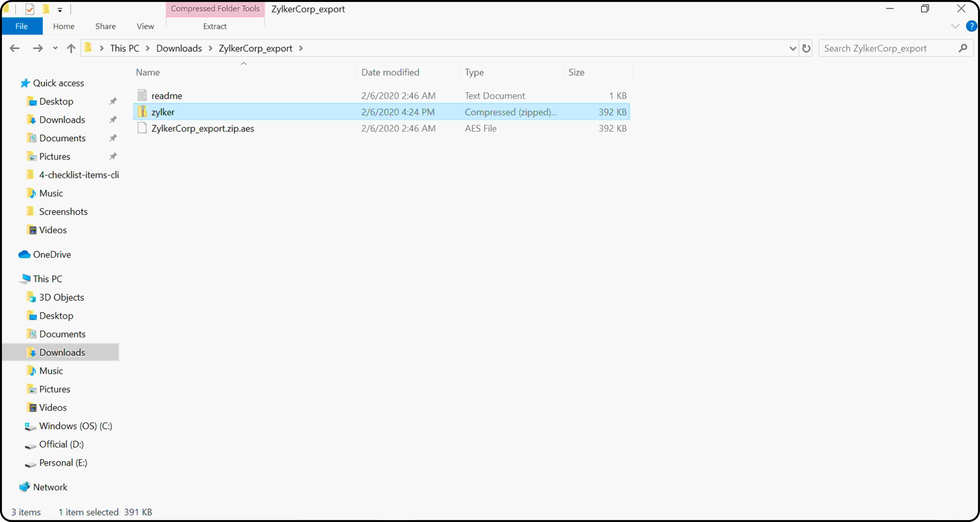Go up one folder level

tap(71, 48)
